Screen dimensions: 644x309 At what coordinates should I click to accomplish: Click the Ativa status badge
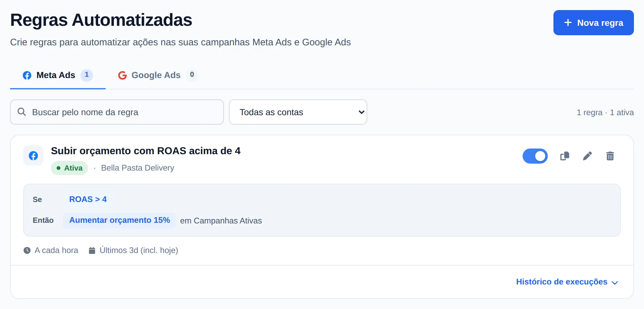[x=69, y=168]
